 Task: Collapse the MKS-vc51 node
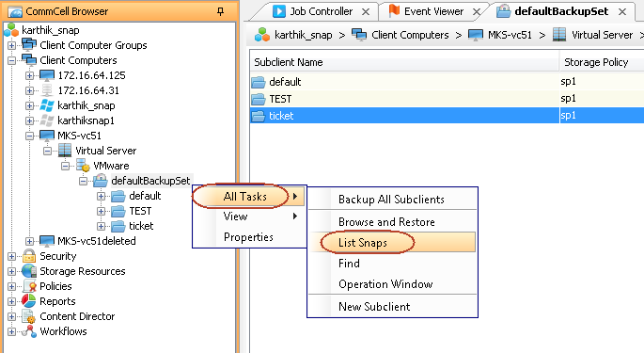click(29, 136)
